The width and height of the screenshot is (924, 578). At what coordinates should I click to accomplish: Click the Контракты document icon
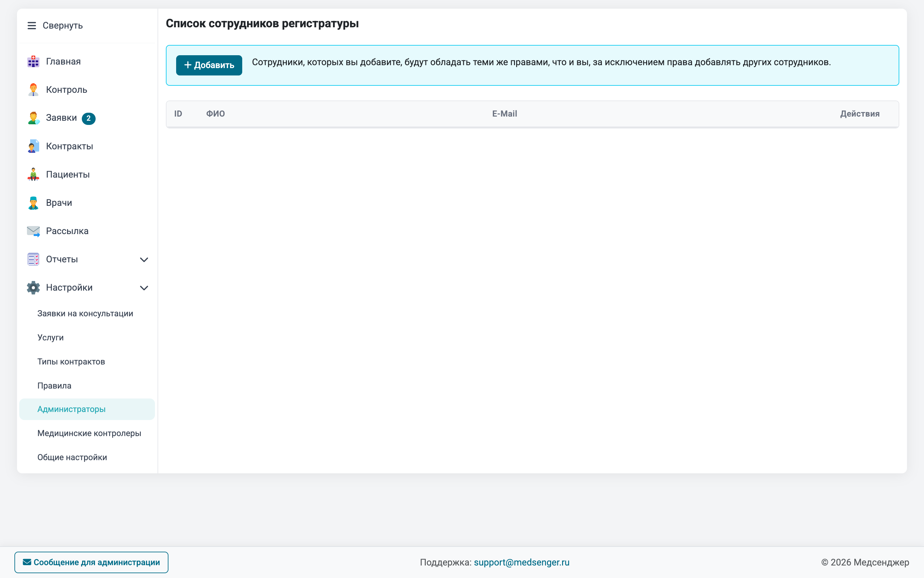(33, 146)
